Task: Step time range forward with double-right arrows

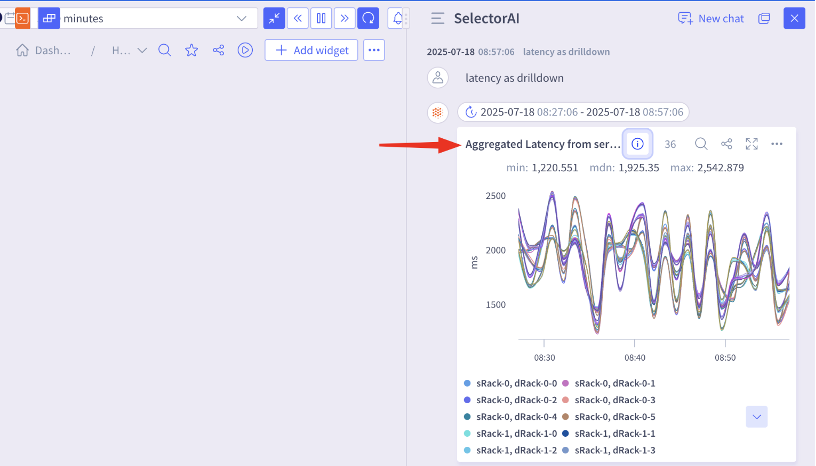Action: click(344, 18)
